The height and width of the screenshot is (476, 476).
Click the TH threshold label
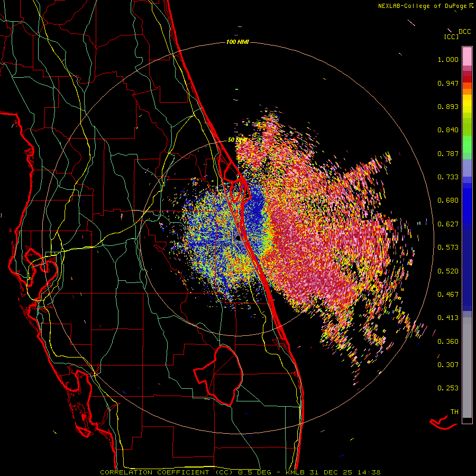[x=454, y=412]
